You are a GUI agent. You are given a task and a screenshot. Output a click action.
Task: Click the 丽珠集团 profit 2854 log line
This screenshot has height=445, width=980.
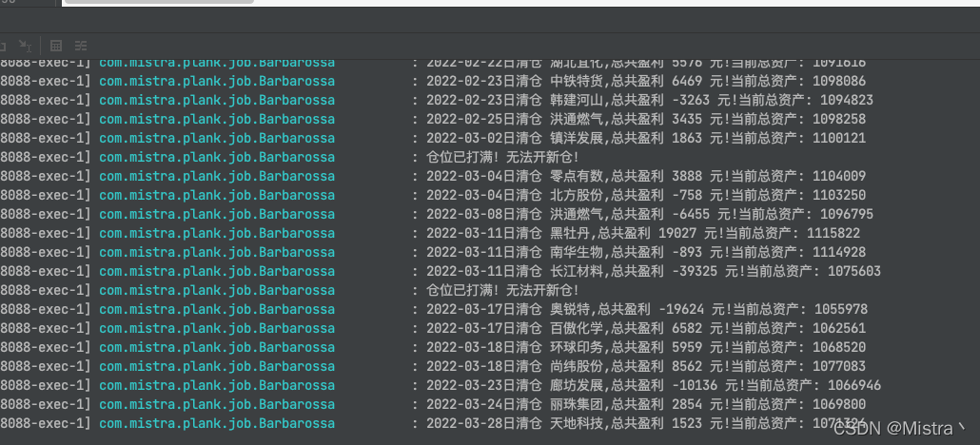433,404
